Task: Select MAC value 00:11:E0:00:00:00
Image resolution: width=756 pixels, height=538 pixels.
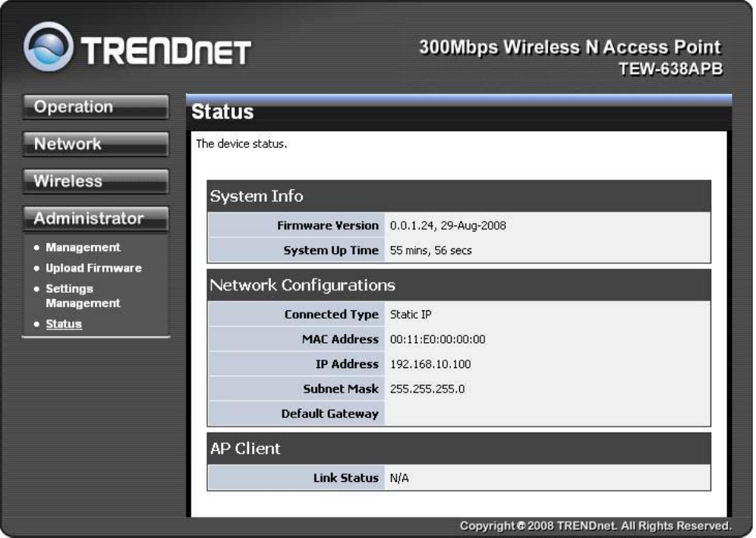Action: coord(437,339)
